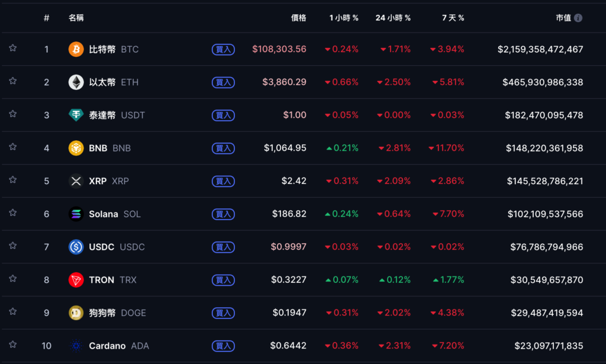Click the Cardano logo icon
This screenshot has width=606, height=364.
tap(76, 346)
